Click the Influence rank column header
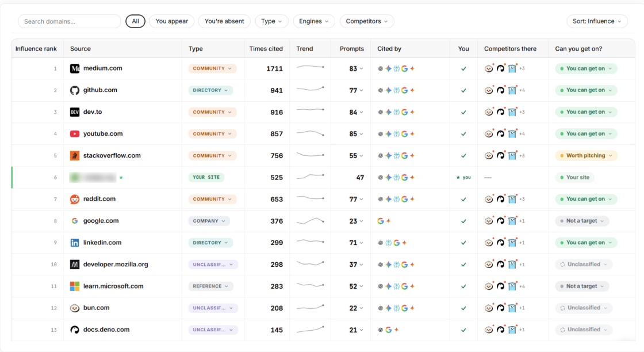 36,48
